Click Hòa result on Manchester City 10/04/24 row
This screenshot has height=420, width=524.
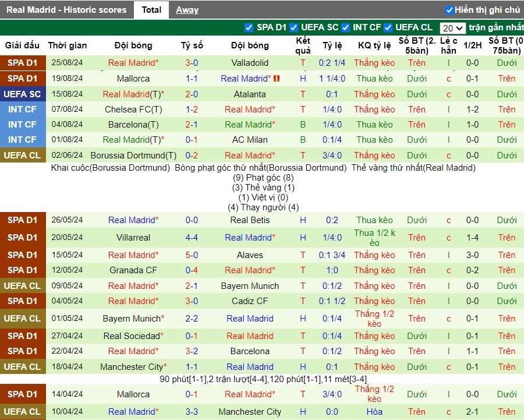374,412
